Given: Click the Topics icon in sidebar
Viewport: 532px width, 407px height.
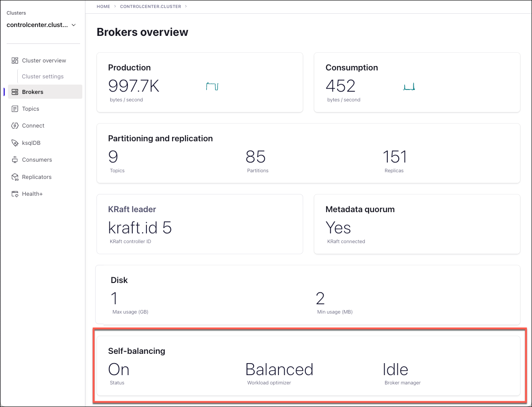Looking at the screenshot, I should pos(15,109).
